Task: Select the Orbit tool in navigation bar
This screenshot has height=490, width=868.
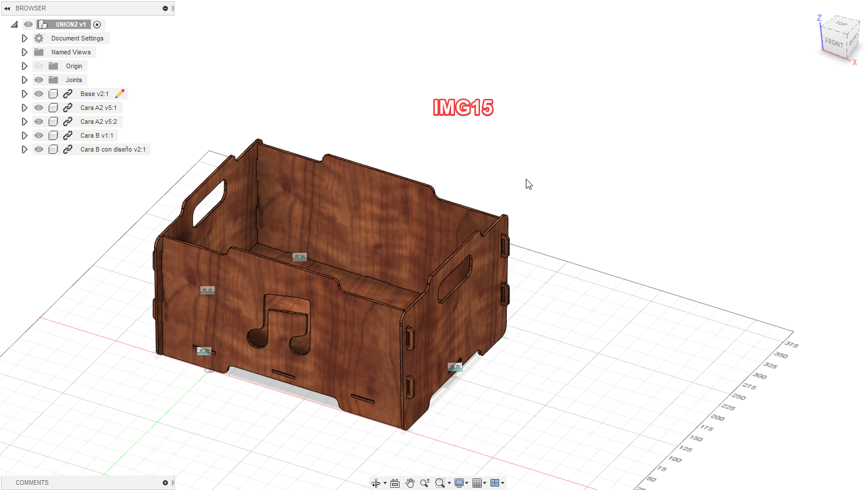Action: point(375,483)
